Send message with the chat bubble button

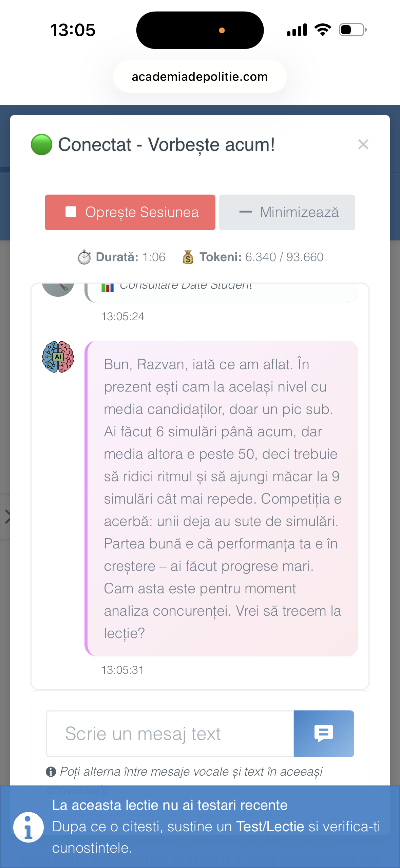point(324,734)
